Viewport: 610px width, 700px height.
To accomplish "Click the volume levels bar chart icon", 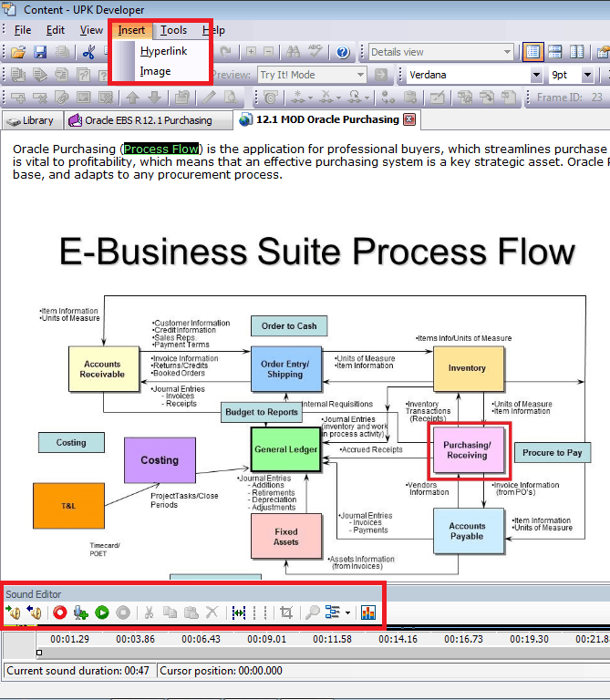I will 368,612.
